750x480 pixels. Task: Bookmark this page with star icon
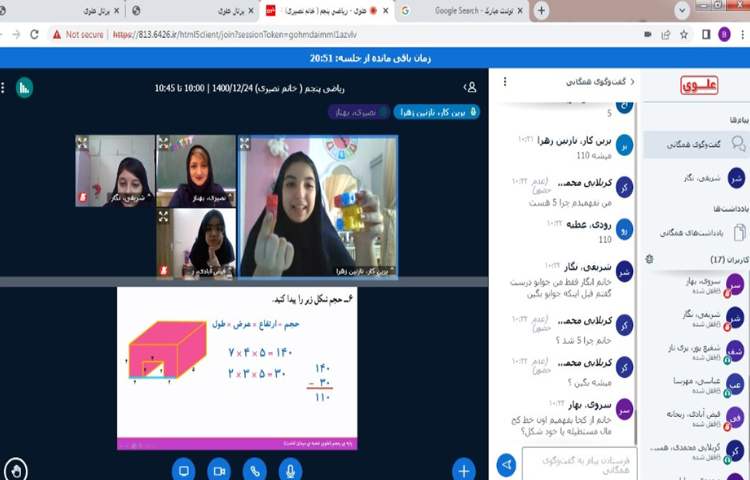(x=684, y=34)
